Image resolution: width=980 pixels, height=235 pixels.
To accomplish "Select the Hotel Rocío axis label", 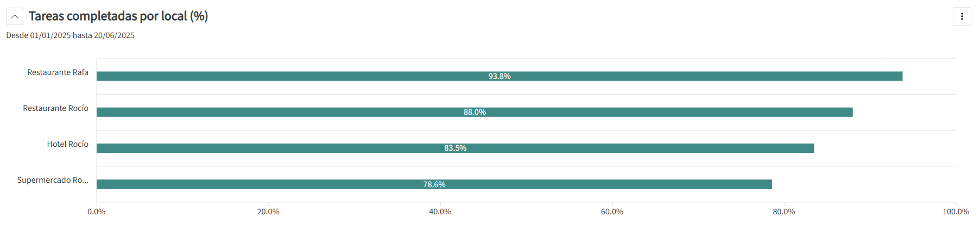I will point(67,144).
